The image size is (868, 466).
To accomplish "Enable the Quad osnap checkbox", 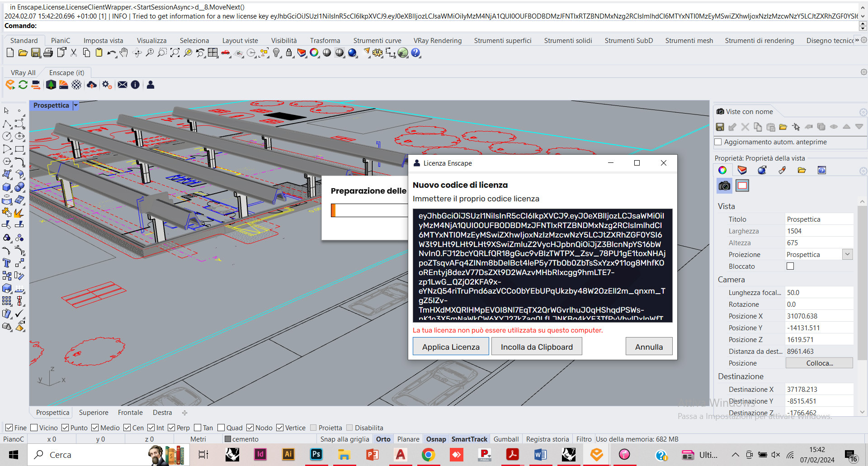I will click(x=221, y=428).
